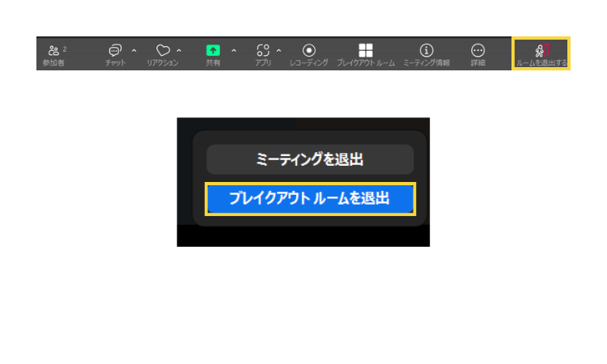Image resolution: width=607 pixels, height=364 pixels.
Task: Click the participant count number 2
Action: 65,49
